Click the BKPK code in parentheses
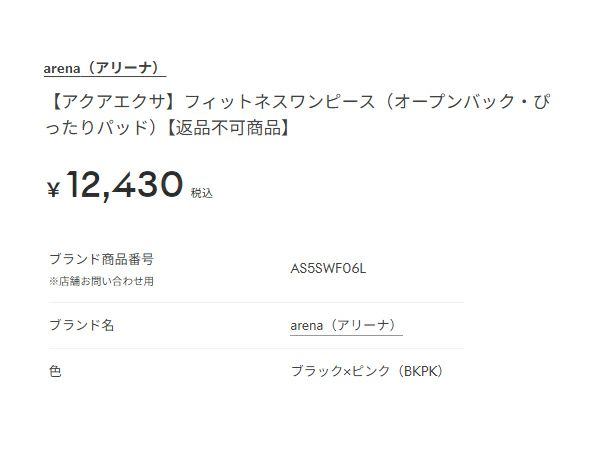Screen dimensions: 600x450 pos(418,371)
